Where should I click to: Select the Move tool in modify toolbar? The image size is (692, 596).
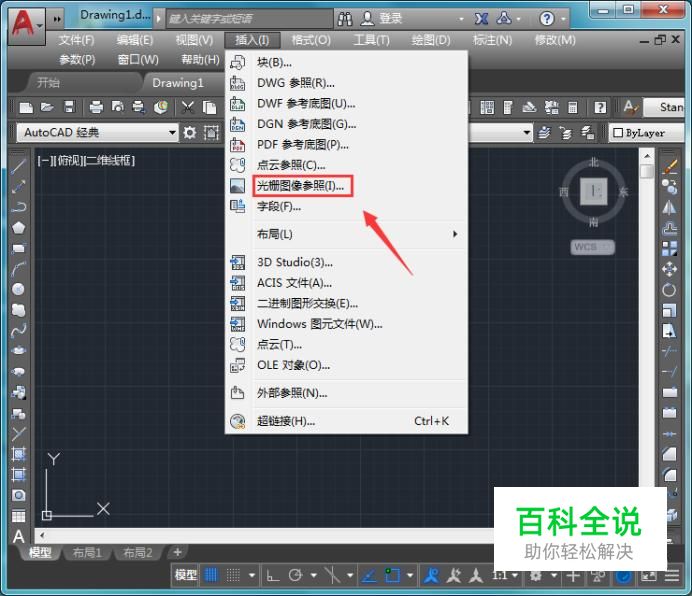(x=669, y=269)
